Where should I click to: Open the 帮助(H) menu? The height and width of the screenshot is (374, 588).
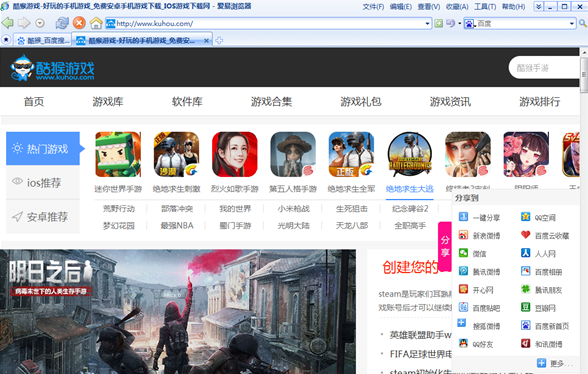tap(513, 7)
